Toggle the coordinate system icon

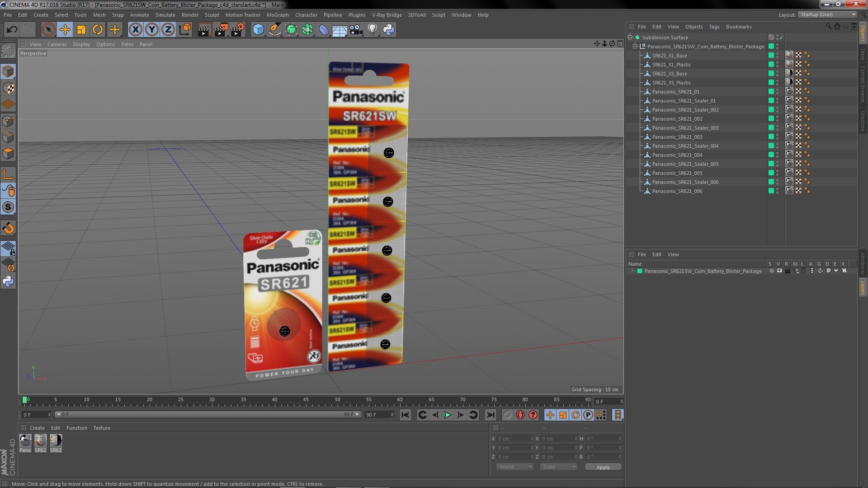185,30
